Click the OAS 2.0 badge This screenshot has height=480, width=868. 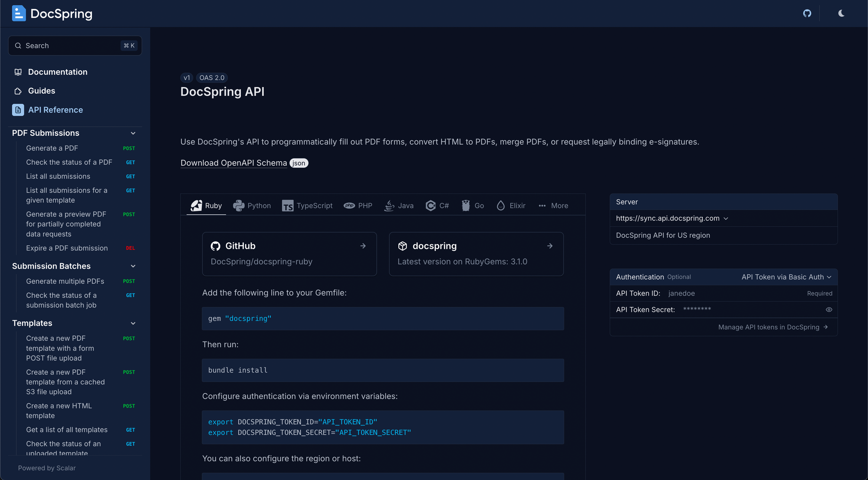tap(212, 78)
